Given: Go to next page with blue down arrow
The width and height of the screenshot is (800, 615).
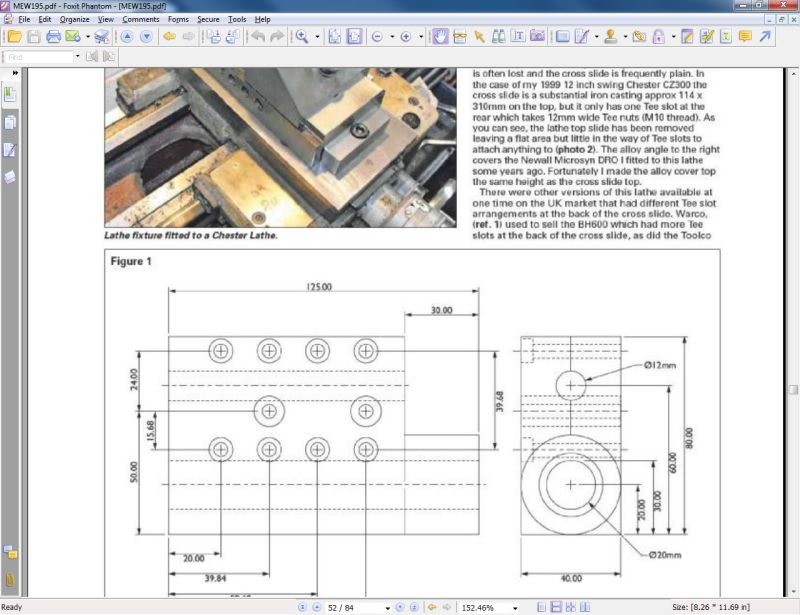Looking at the screenshot, I should [146, 37].
